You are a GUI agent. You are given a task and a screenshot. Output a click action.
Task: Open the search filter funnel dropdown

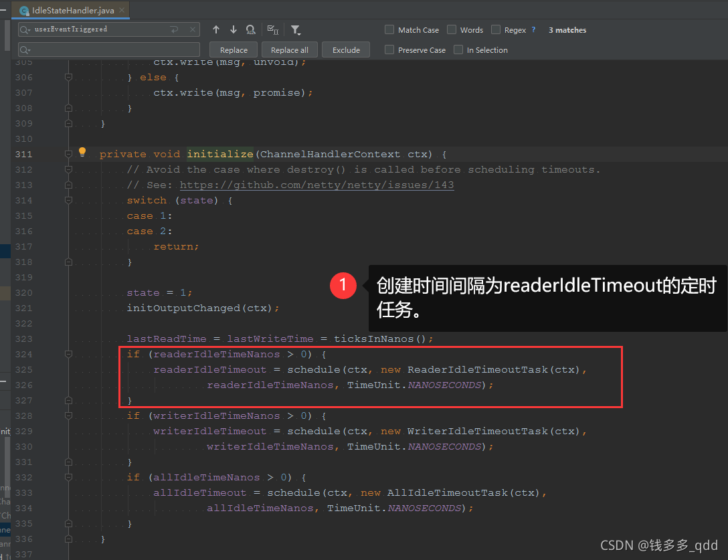[296, 30]
